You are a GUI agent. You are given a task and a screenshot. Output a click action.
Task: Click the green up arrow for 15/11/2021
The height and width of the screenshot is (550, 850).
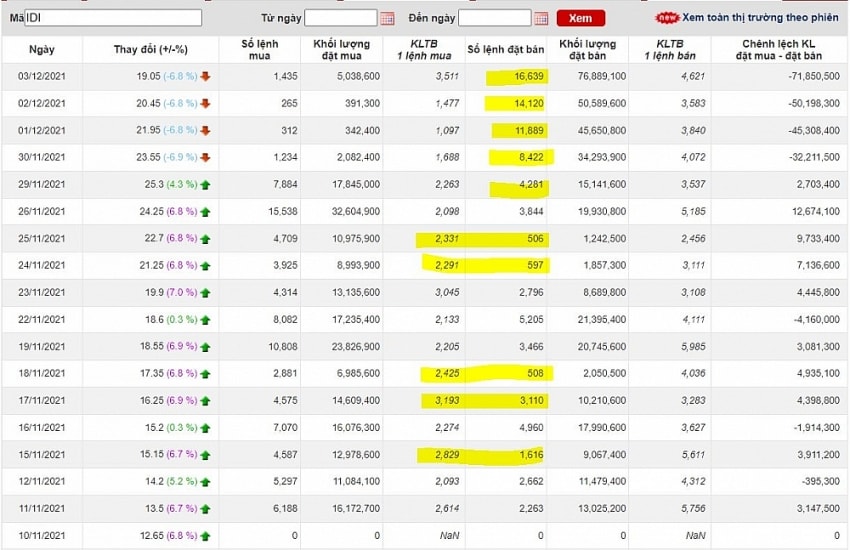205,455
